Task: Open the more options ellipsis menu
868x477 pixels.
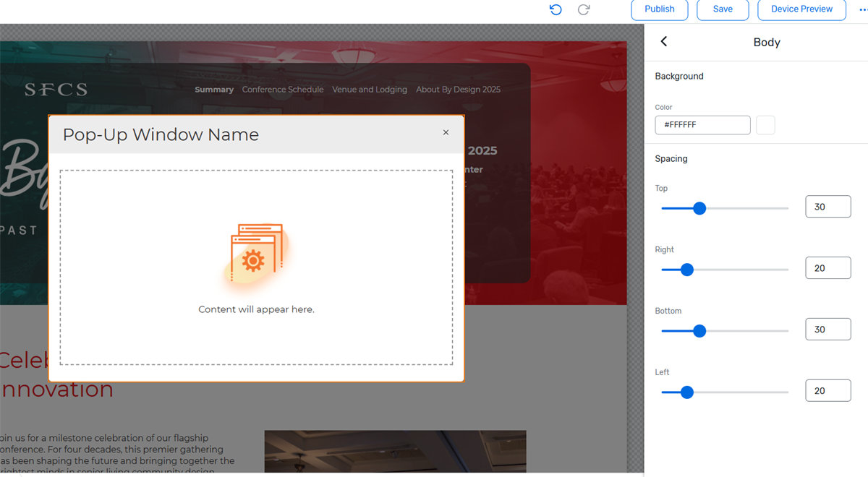Action: [863, 9]
